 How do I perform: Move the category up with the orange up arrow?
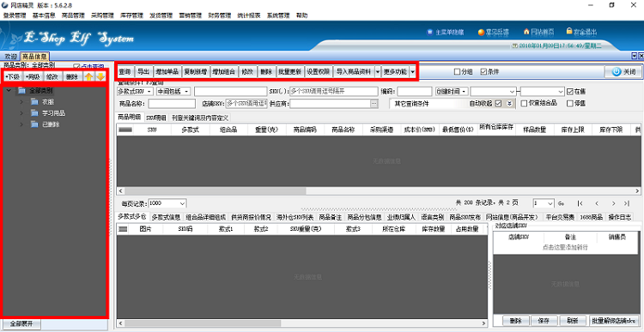tap(88, 76)
